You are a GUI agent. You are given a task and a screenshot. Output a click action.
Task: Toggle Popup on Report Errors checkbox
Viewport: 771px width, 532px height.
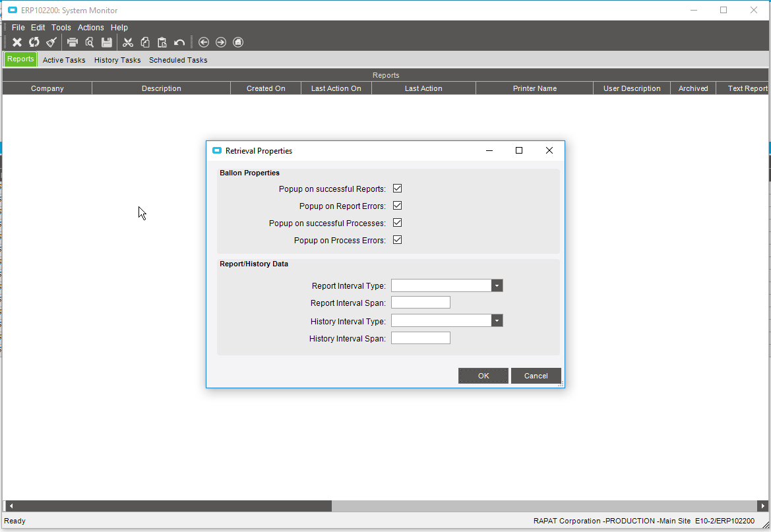point(397,206)
